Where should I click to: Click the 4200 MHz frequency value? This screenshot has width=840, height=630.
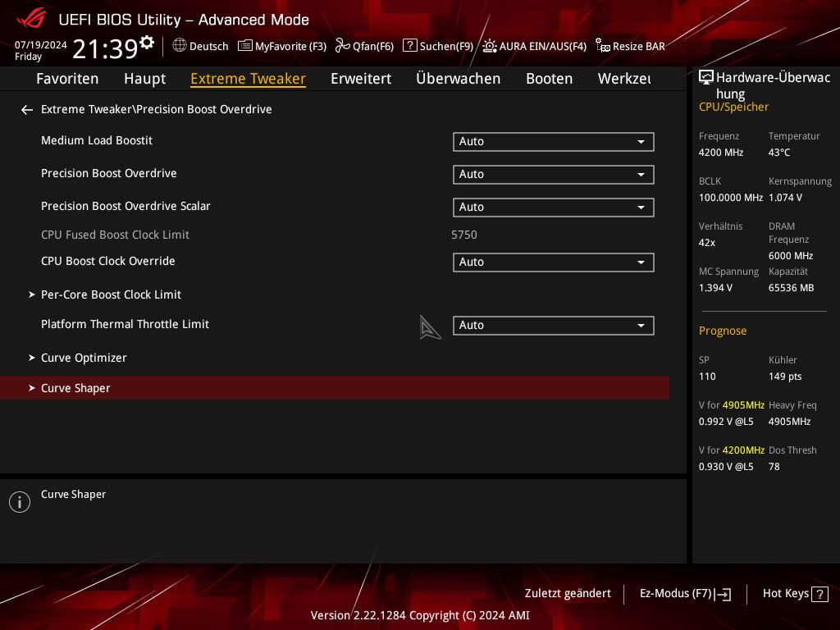(720, 153)
